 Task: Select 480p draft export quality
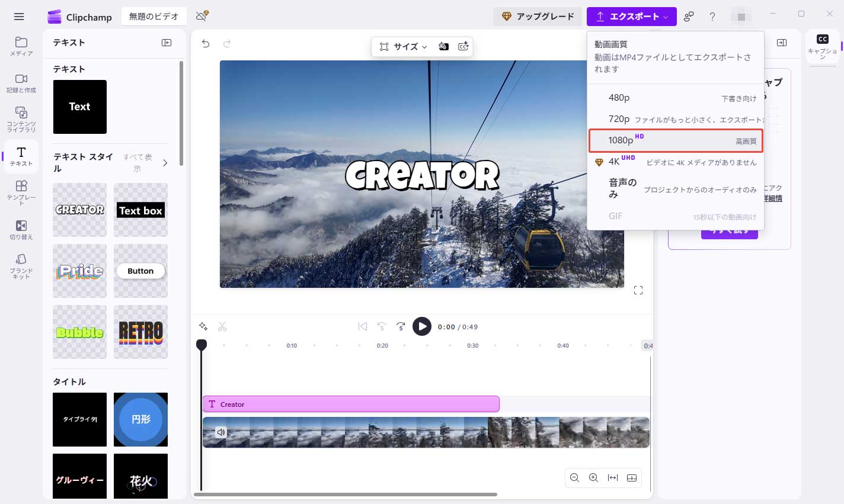(676, 97)
